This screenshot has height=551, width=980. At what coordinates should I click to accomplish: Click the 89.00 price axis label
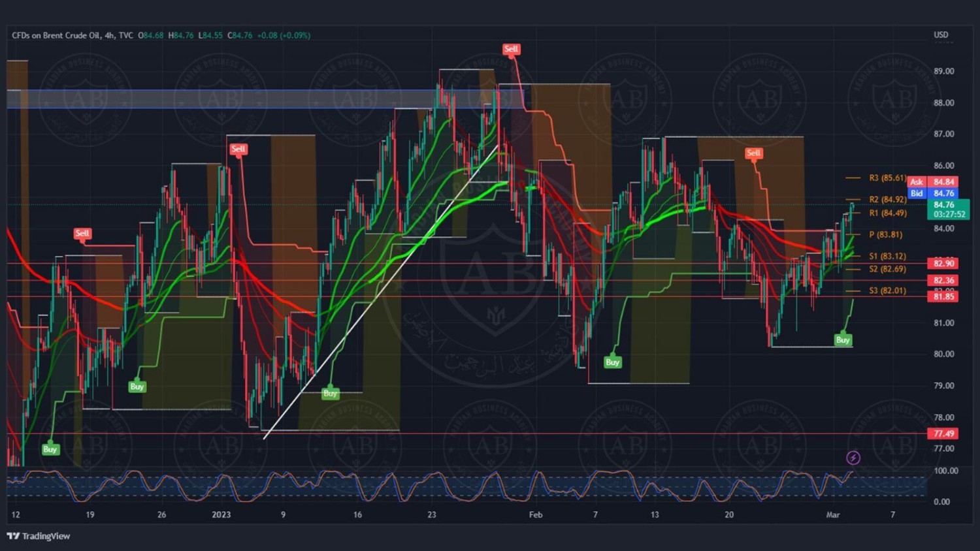(x=943, y=71)
